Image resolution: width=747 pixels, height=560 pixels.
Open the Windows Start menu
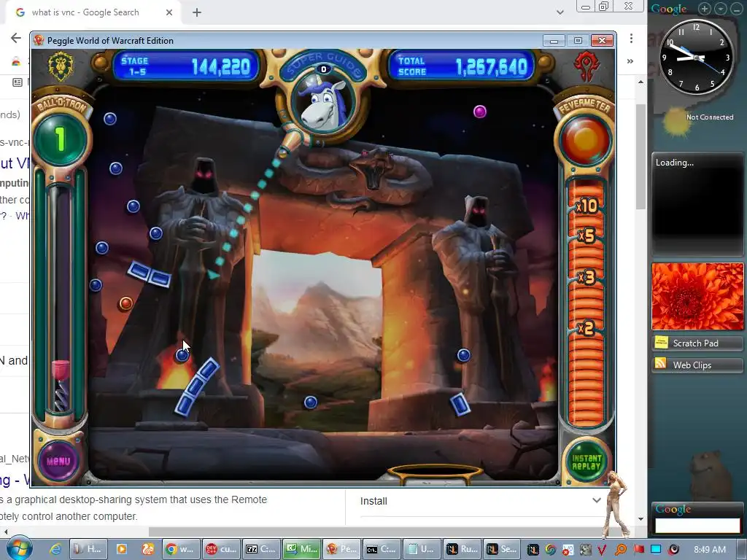19,548
